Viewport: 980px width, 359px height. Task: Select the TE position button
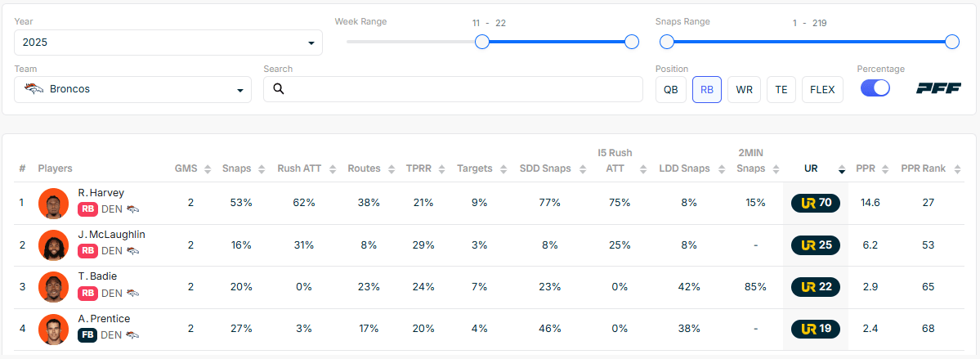tap(781, 89)
